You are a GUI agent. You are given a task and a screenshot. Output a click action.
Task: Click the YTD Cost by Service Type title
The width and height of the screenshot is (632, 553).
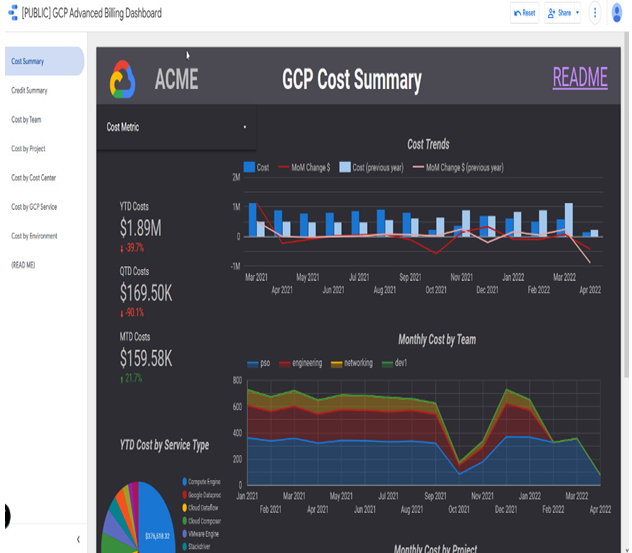pyautogui.click(x=164, y=445)
